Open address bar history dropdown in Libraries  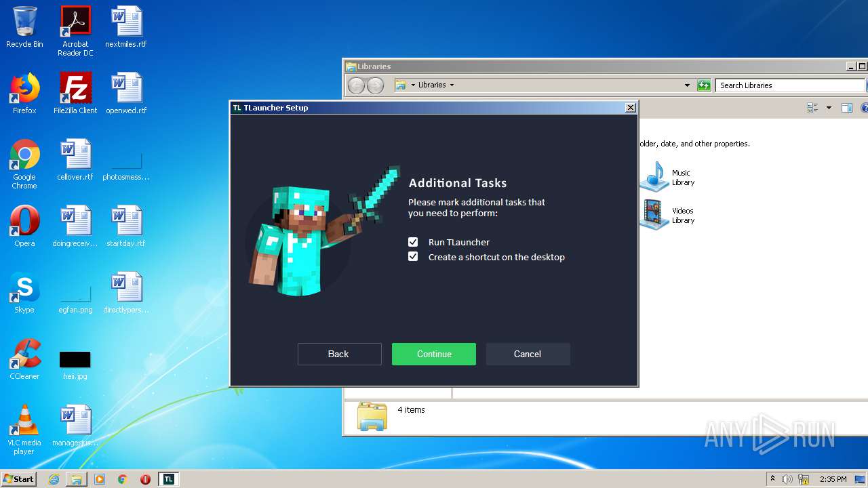(687, 85)
